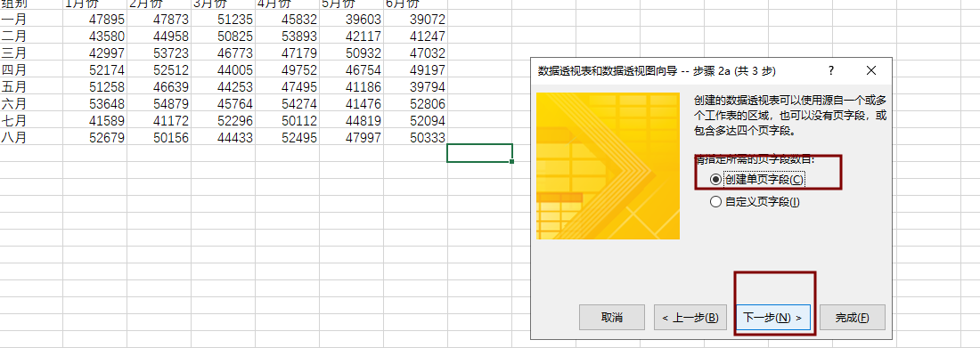Screen dimensions: 980x348
Task: Click the 下一步(N) button
Action: click(x=773, y=318)
